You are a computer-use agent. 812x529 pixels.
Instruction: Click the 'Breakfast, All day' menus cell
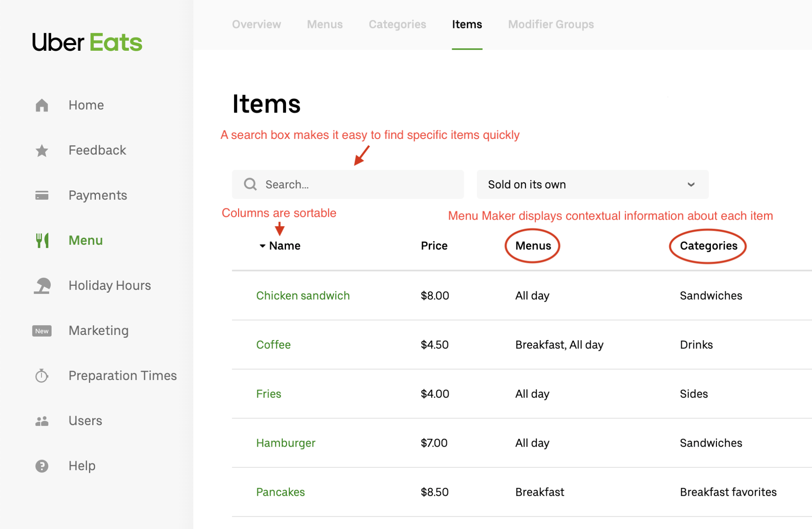559,345
